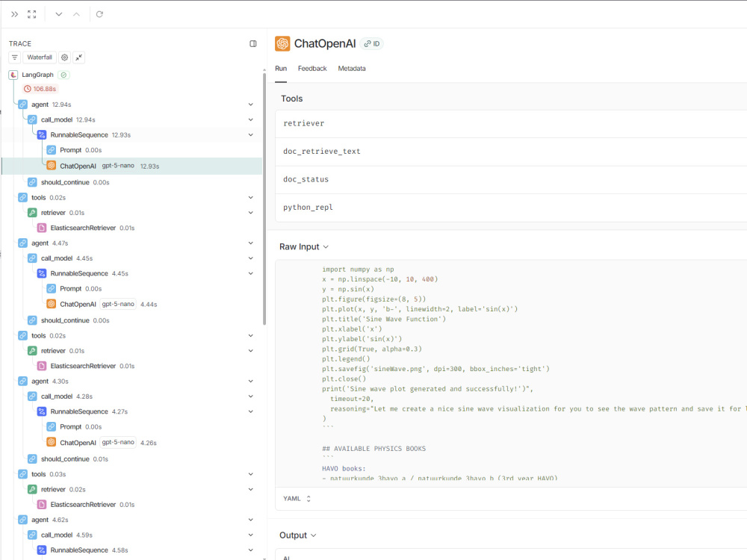Click the LangGraph success status badge
747x560 pixels.
coord(63,75)
